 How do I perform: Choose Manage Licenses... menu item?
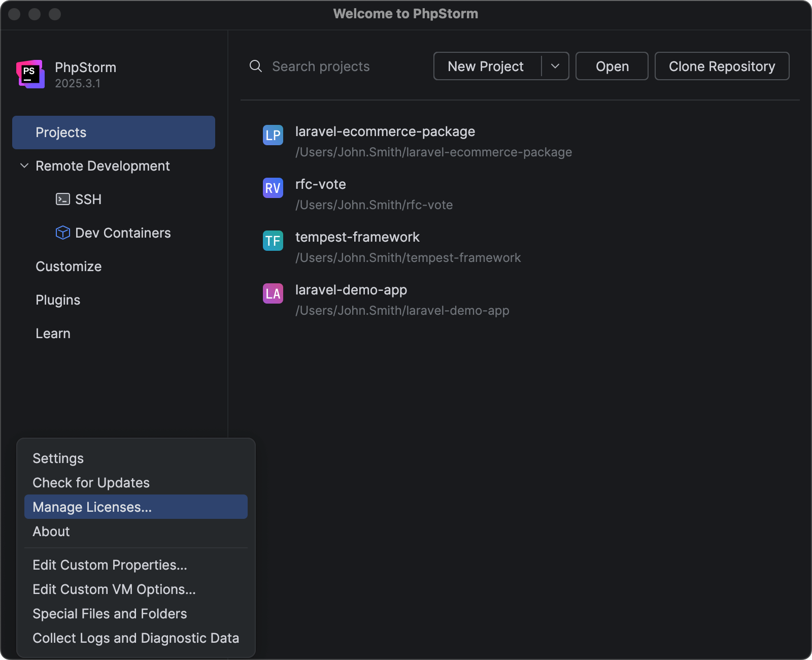[x=136, y=507]
